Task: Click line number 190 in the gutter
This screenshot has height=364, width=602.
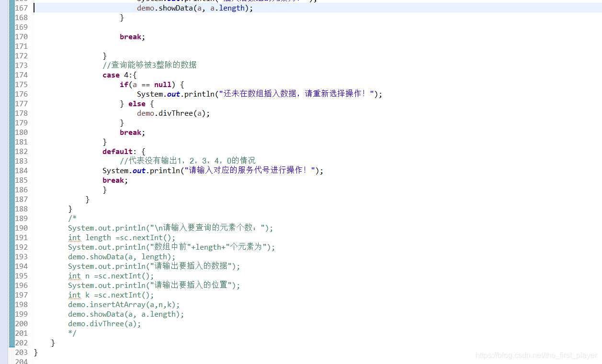Action: pos(22,228)
